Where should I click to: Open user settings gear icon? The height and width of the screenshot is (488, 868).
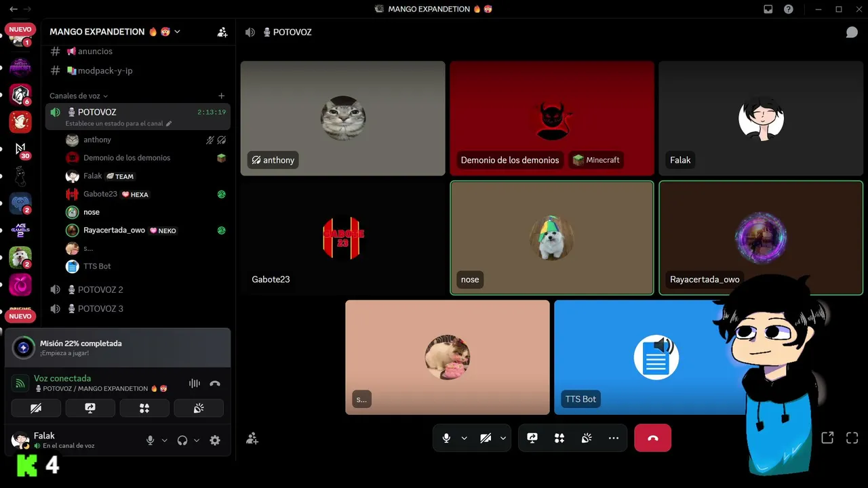click(215, 441)
